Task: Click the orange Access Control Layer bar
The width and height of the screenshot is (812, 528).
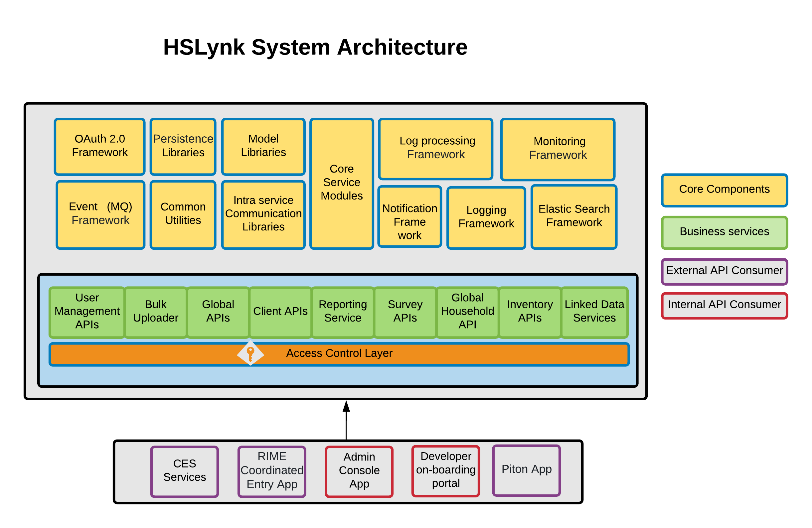Action: tap(375, 354)
